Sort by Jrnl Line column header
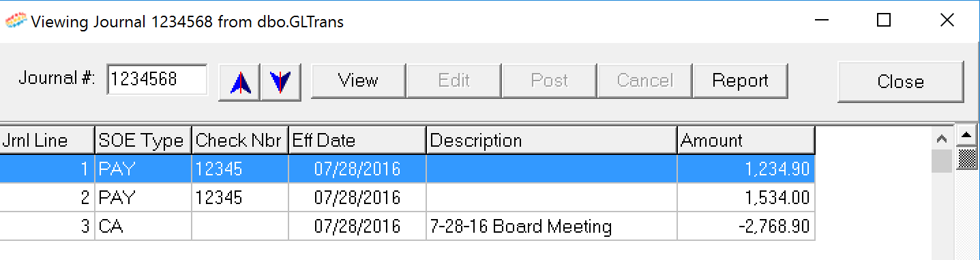Image resolution: width=980 pixels, height=260 pixels. coord(47,141)
